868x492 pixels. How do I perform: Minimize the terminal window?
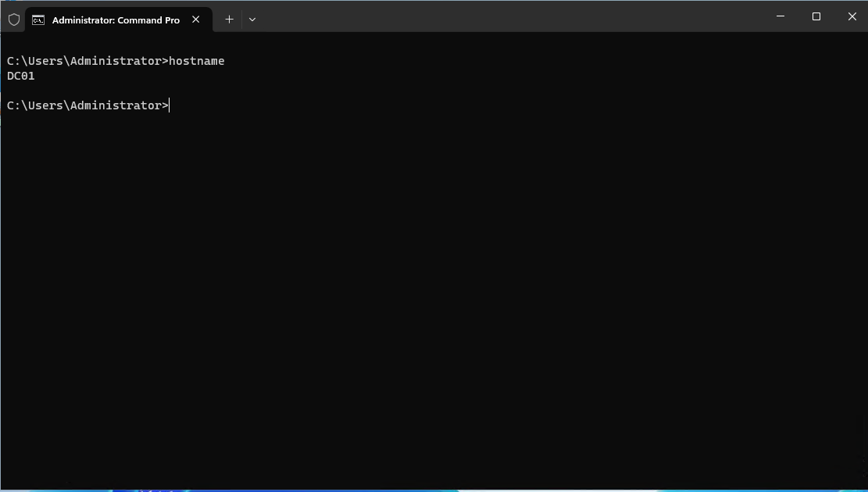pos(780,16)
